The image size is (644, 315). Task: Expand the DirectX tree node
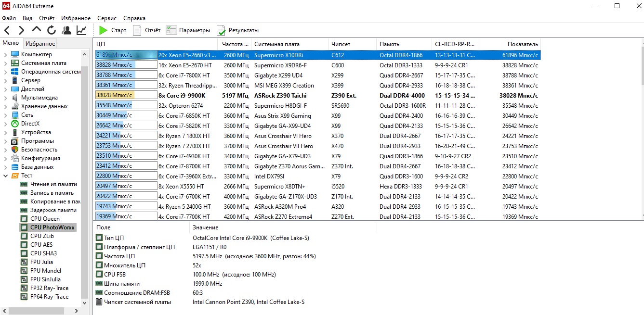[5, 124]
